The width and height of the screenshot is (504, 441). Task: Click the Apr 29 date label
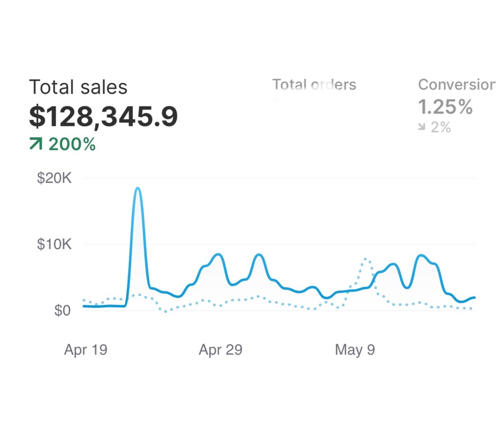click(220, 350)
